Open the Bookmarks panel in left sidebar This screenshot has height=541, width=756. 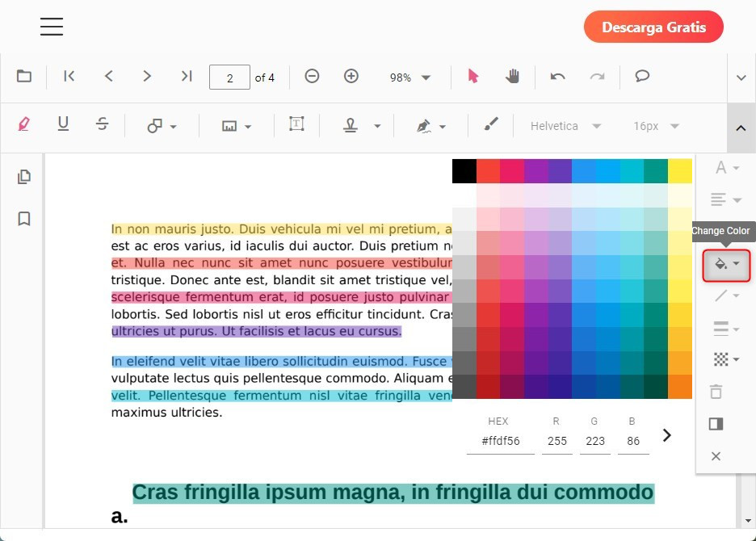tap(24, 219)
